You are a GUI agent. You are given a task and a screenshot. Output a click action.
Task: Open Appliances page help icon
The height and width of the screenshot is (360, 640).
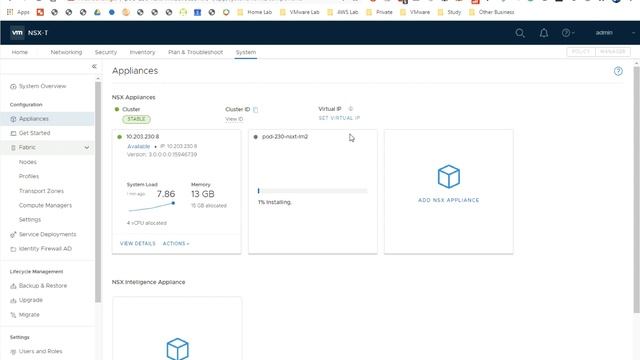(x=618, y=71)
